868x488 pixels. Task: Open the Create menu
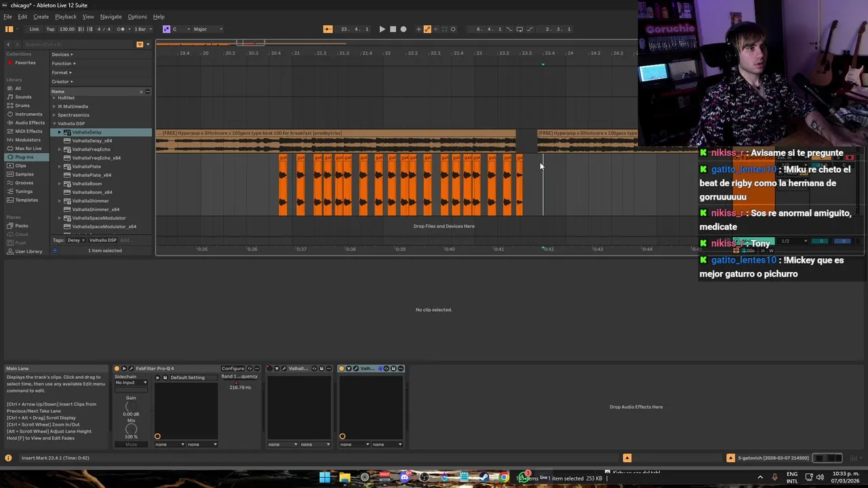(x=41, y=16)
